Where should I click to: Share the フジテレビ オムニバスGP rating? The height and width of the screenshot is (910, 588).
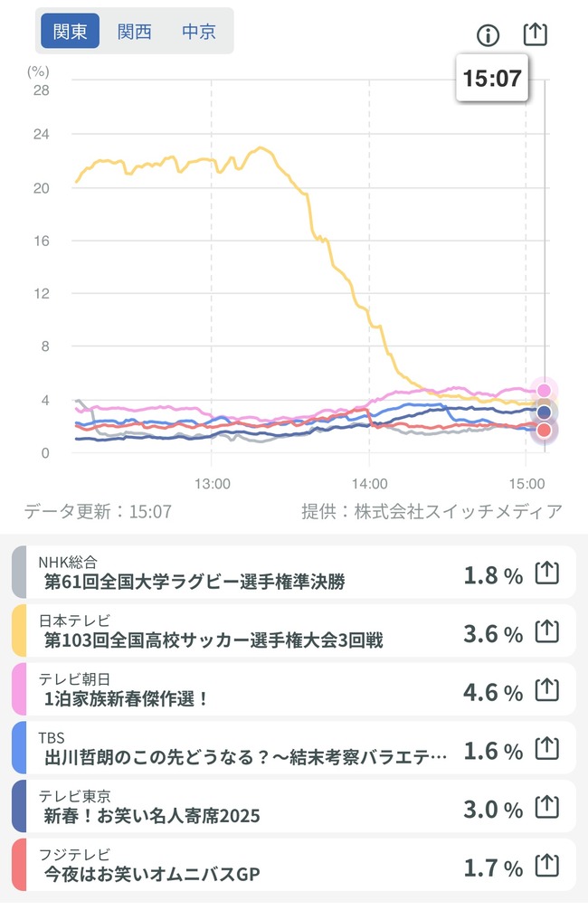click(546, 866)
